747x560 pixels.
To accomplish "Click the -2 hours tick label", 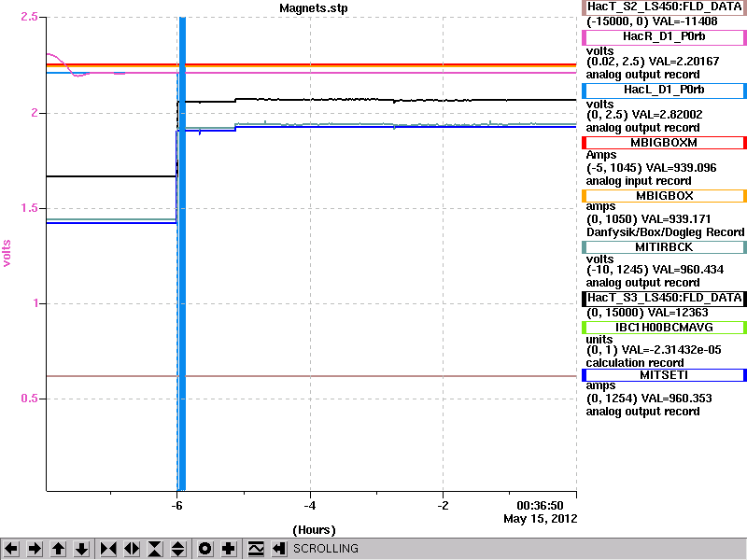I will point(443,506).
